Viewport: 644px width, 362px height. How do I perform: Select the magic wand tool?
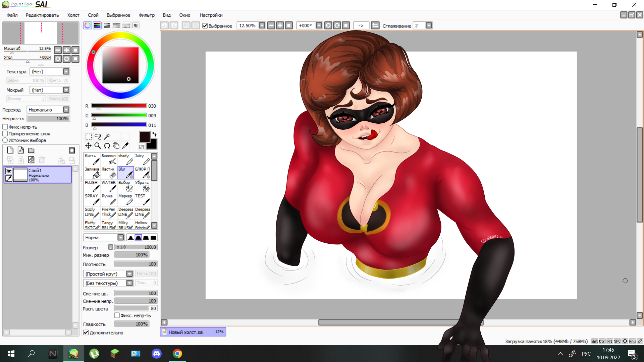[107, 136]
